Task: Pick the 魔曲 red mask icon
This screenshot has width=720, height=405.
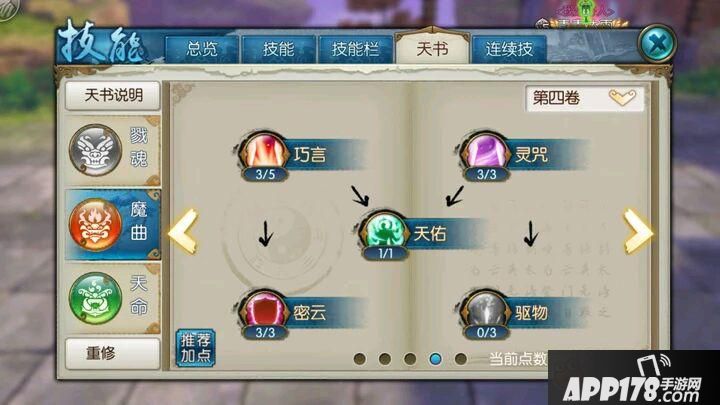Action: point(96,225)
